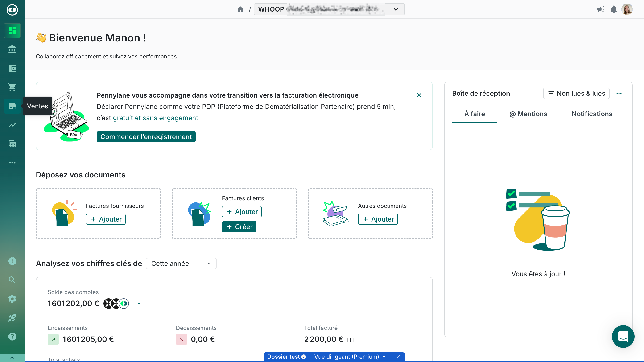Expand the Vue dirigeant (Premium) dropdown
Viewport: 644px width, 362px height.
point(350,357)
